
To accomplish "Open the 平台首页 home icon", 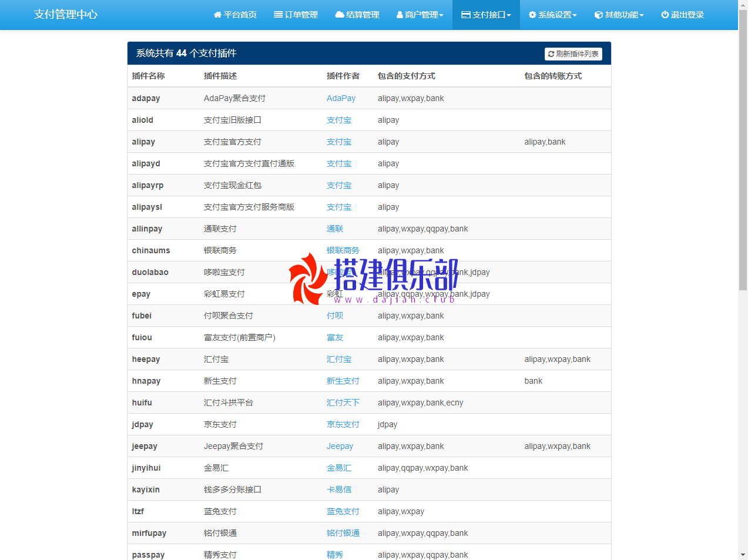I will (x=217, y=15).
